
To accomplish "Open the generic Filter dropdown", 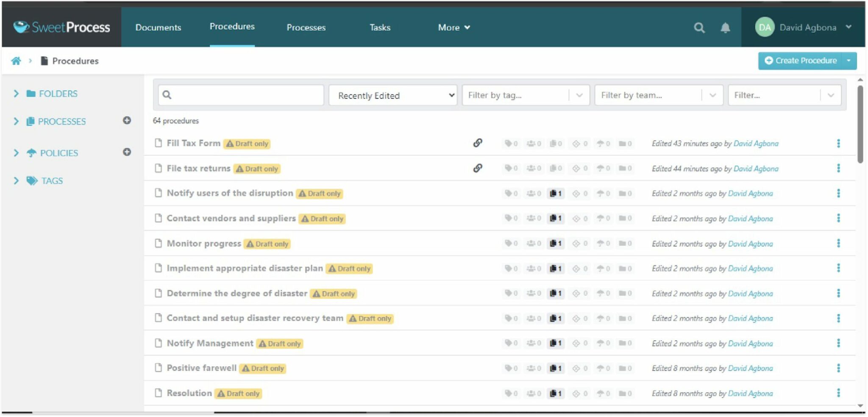I will (x=785, y=95).
